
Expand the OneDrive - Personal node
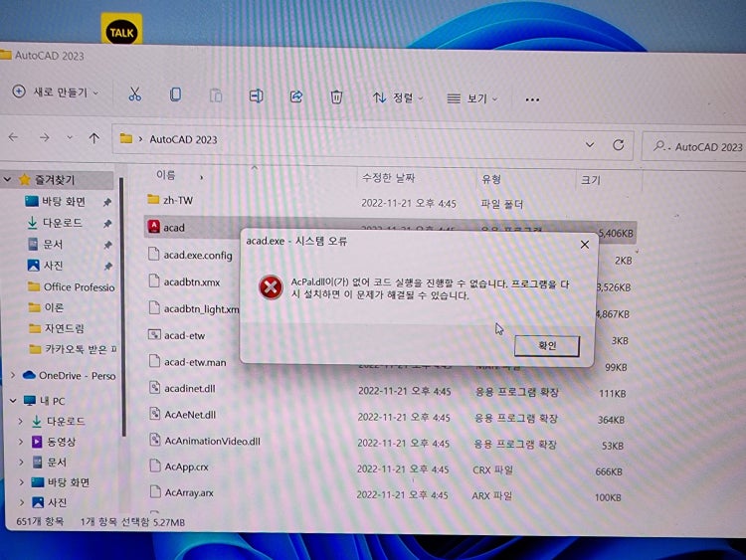[x=13, y=375]
